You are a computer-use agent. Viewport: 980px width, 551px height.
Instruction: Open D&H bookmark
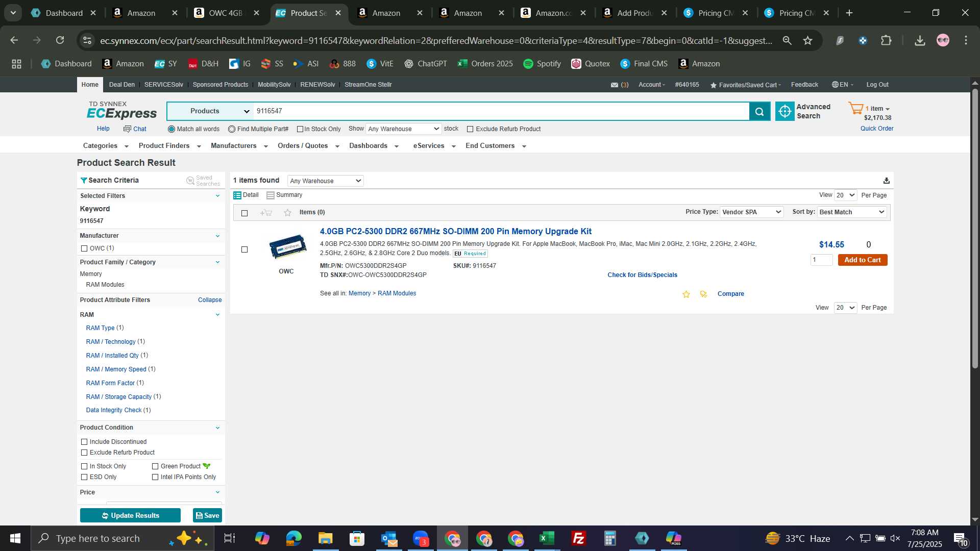[x=203, y=64]
